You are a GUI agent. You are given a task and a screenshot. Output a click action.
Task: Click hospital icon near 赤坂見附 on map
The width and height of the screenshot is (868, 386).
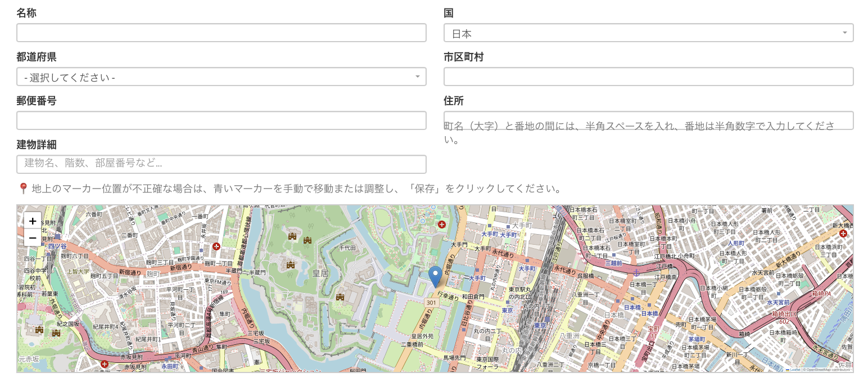pos(104,364)
